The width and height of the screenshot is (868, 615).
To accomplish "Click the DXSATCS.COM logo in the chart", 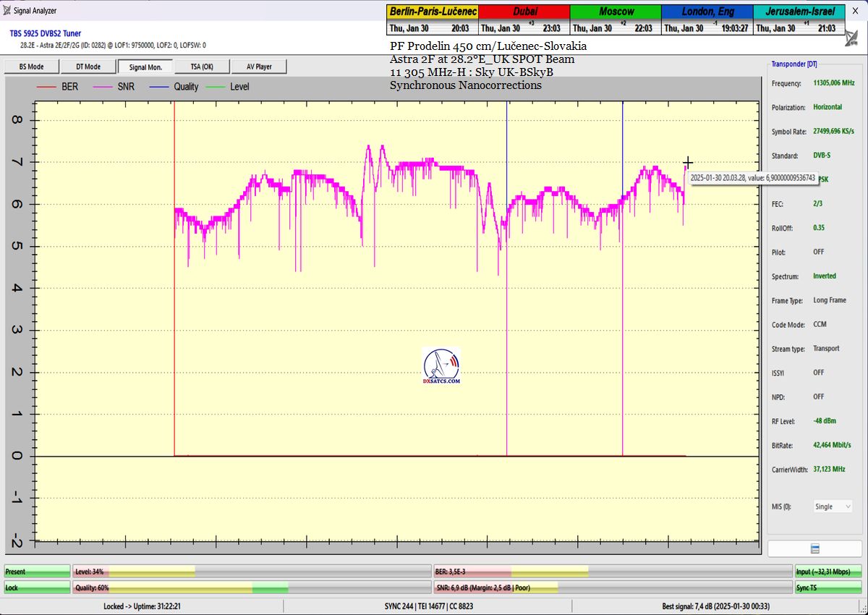I will pyautogui.click(x=441, y=366).
